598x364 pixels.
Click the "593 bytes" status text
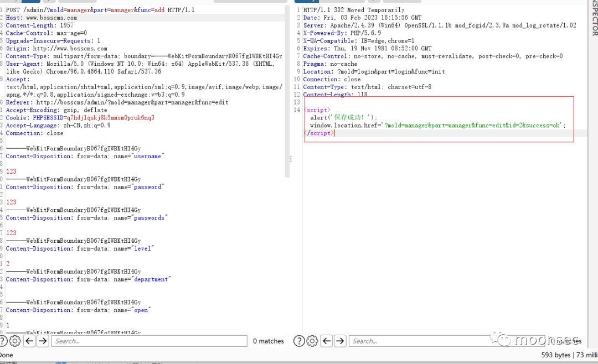coord(556,355)
